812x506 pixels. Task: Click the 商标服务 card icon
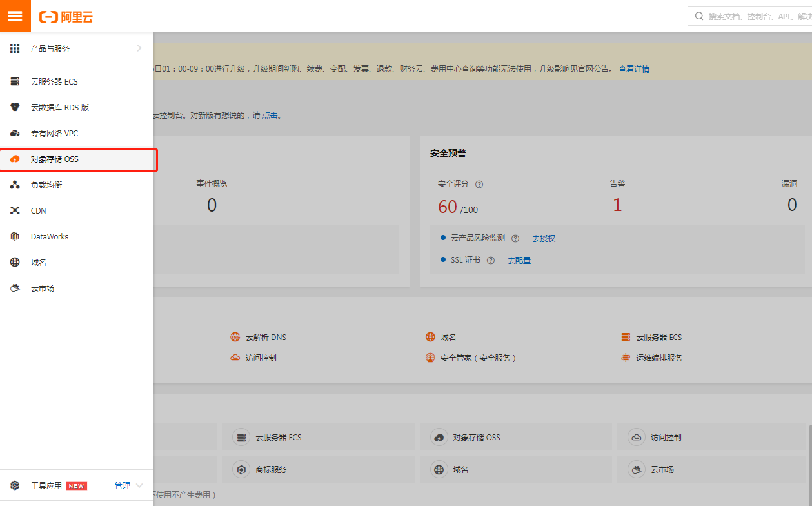(241, 470)
